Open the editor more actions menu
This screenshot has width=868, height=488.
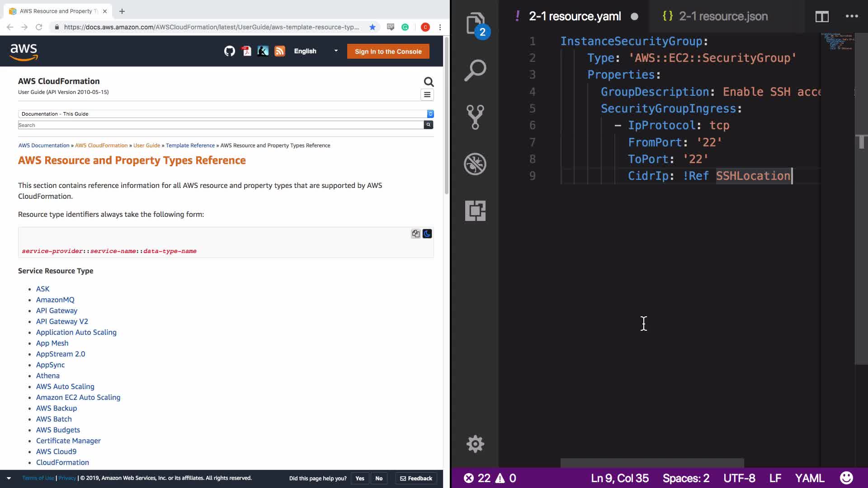851,17
